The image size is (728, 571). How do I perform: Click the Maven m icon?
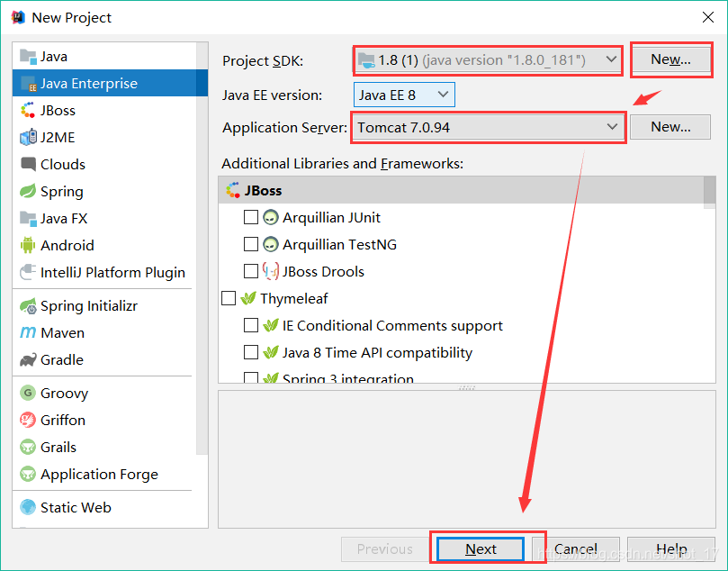pos(28,332)
